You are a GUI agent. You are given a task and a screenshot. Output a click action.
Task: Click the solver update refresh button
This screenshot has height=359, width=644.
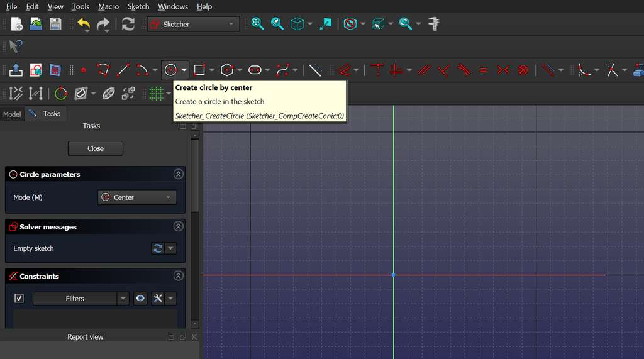coord(158,248)
